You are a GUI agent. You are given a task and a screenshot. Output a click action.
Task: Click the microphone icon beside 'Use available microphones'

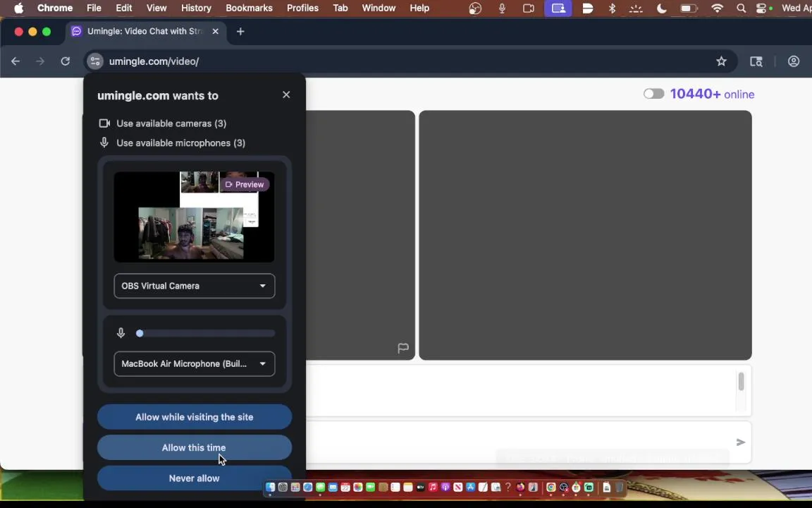pyautogui.click(x=104, y=143)
